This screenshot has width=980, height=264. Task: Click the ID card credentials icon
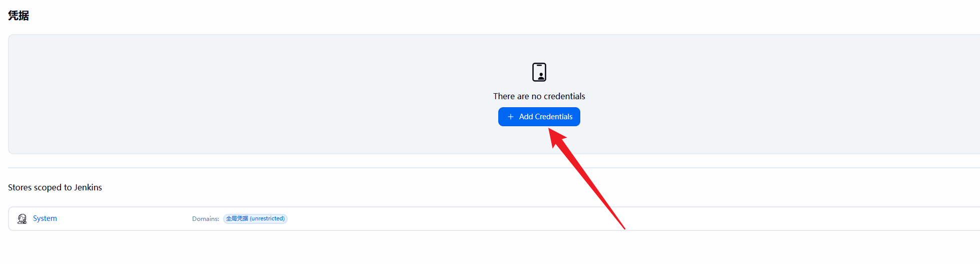coord(539,72)
